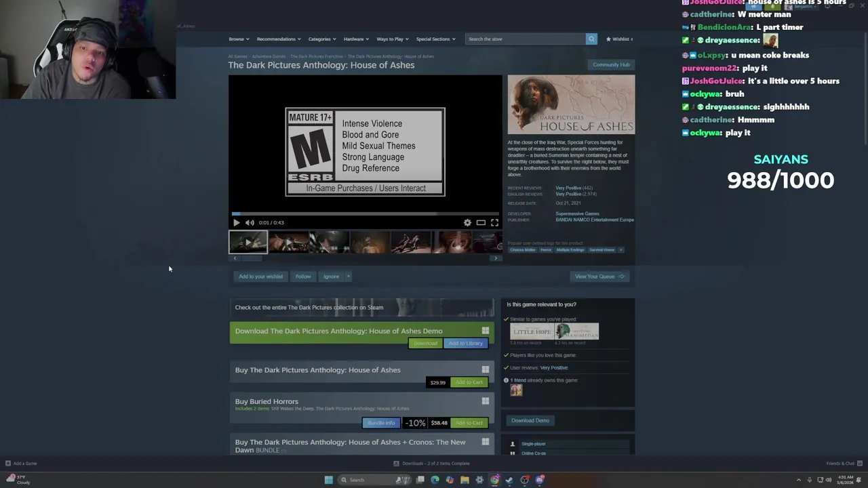Screen dimensions: 868x488
Task: Open Bundle info for Buried Horrors
Action: [x=381, y=423]
